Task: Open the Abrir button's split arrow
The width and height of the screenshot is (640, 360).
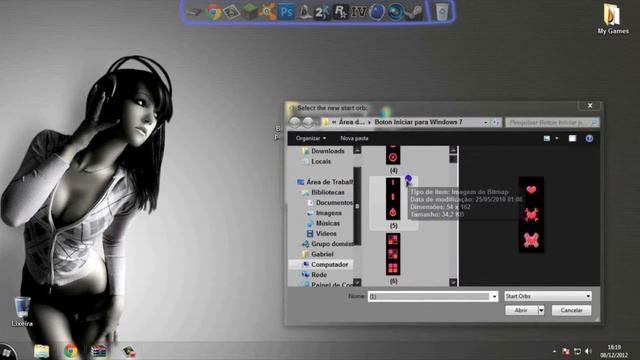Action: (541, 311)
